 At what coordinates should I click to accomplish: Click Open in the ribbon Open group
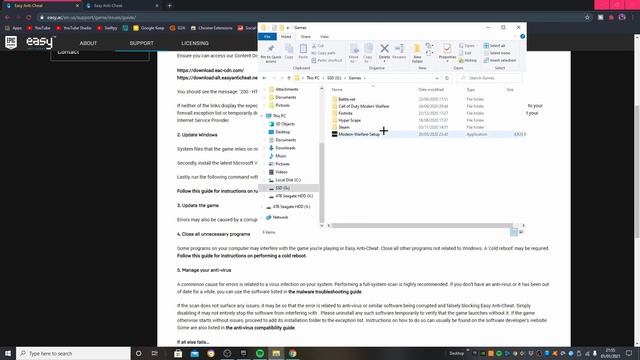(x=467, y=46)
